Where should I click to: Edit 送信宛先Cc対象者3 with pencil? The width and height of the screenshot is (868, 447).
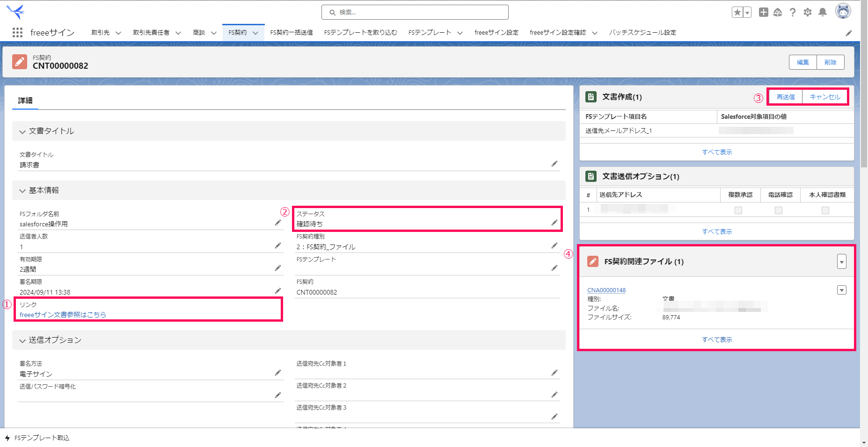554,417
